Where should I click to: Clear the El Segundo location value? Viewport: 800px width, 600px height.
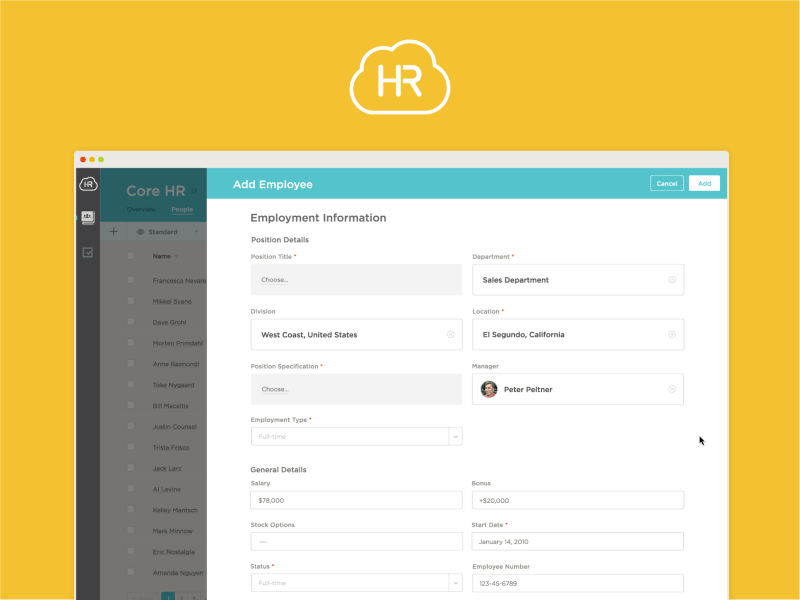tap(672, 335)
